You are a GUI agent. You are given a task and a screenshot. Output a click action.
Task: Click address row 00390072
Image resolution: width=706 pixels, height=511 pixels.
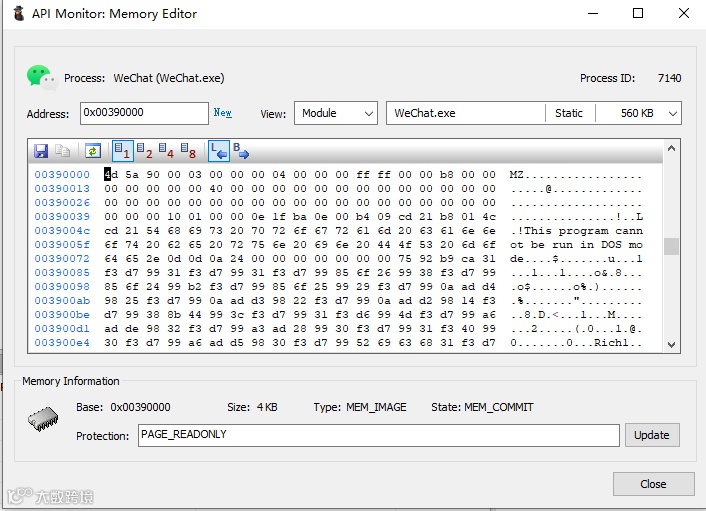tap(62, 259)
